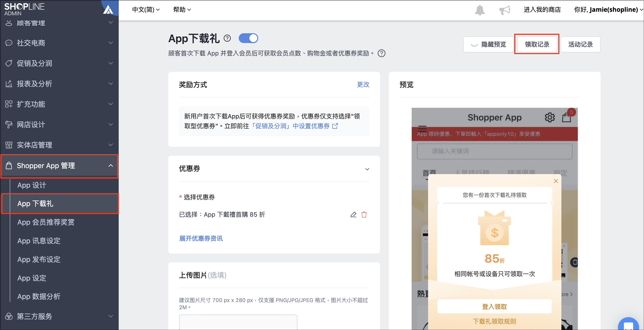Click the Shoplytics logo icon in sidebar top
Image resolution: width=644 pixels, height=330 pixels.
click(x=108, y=10)
